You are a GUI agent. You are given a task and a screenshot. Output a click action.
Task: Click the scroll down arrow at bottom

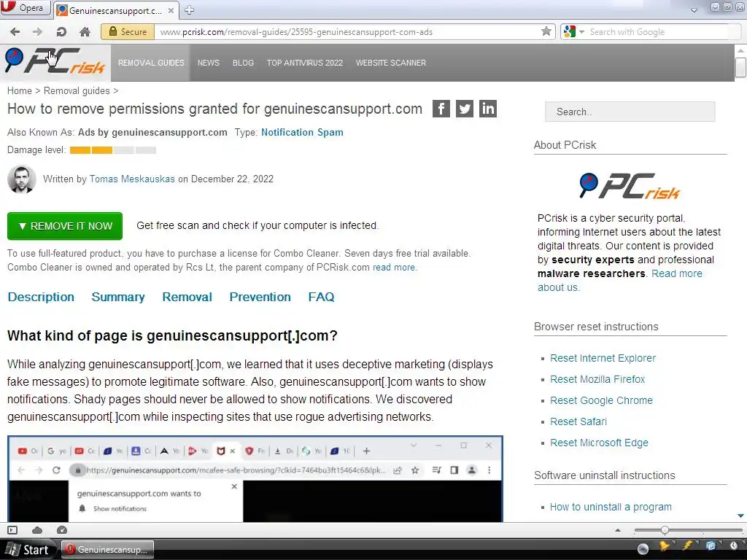click(740, 516)
